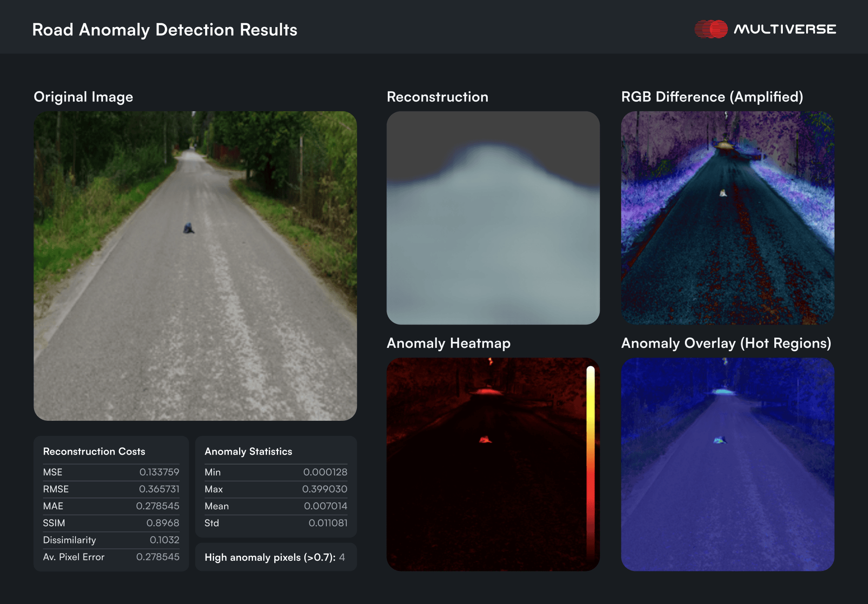868x604 pixels.
Task: Click the Av. Pixel Error row
Action: point(111,557)
